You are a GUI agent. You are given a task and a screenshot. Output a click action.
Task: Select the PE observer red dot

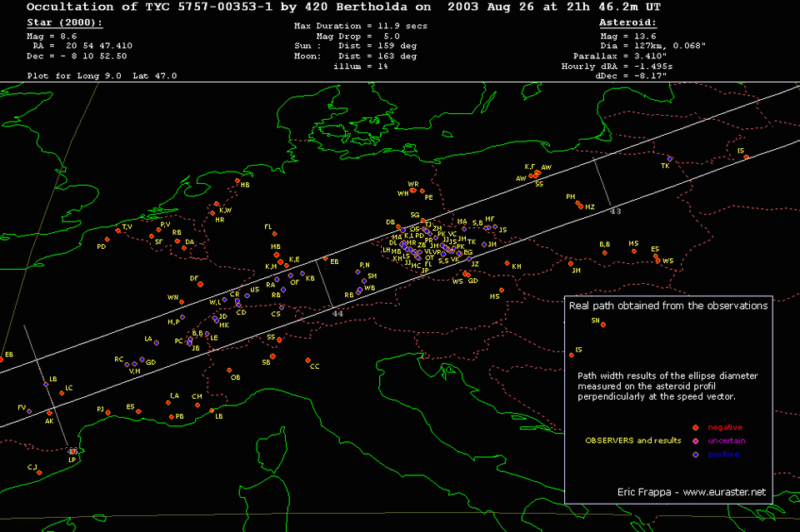(x=423, y=193)
